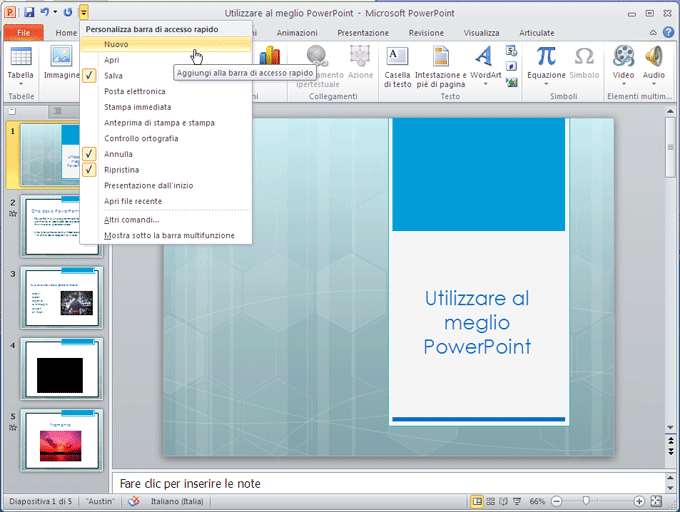Viewport: 680px width, 512px height.
Task: Expand the WordArt dropdown arrow
Action: [x=485, y=84]
